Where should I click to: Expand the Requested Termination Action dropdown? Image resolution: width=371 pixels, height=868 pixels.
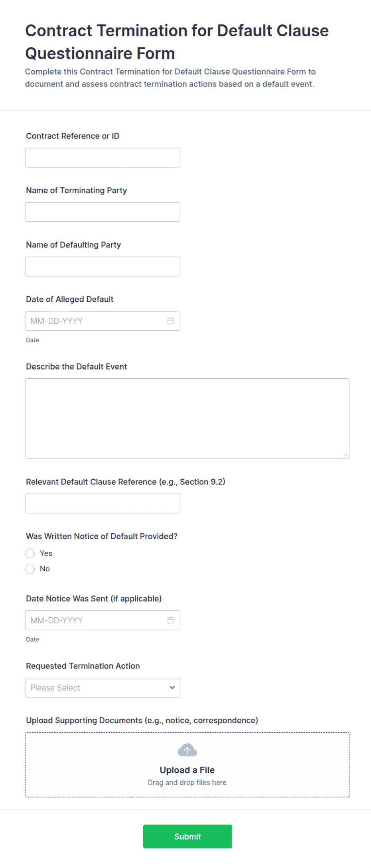(103, 688)
